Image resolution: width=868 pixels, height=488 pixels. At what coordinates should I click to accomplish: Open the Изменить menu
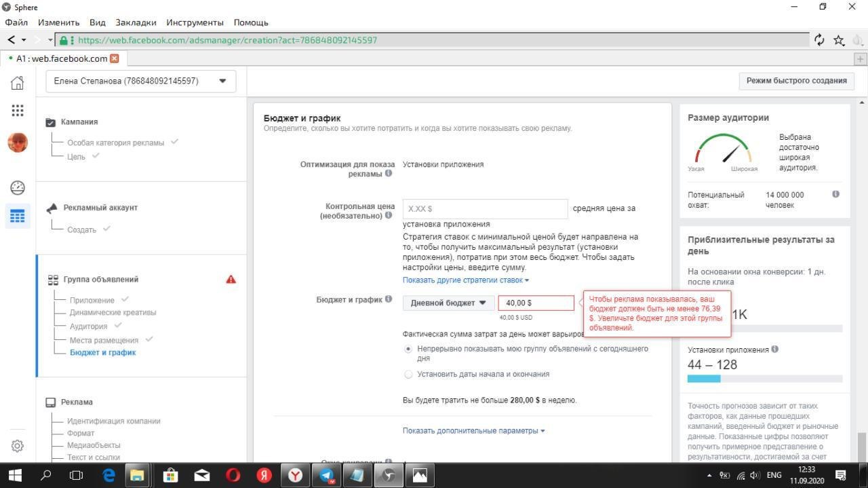(58, 22)
